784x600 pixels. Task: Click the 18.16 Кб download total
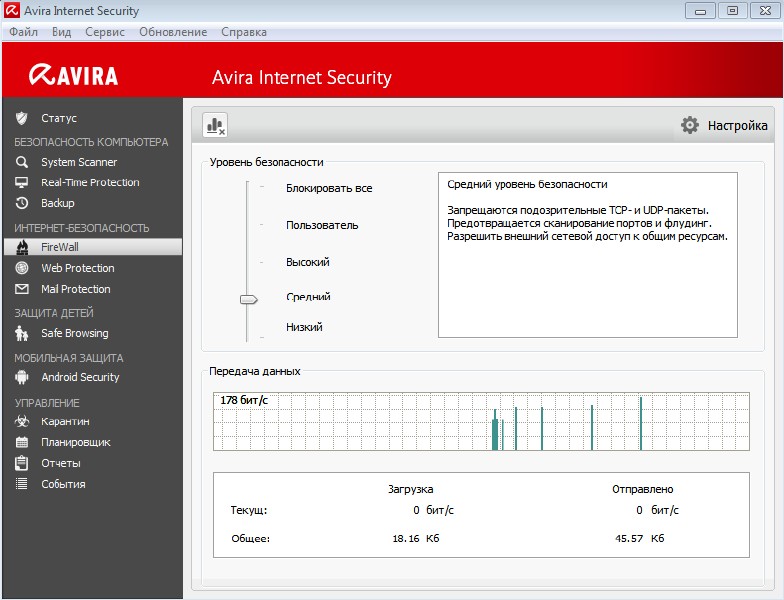click(x=416, y=538)
